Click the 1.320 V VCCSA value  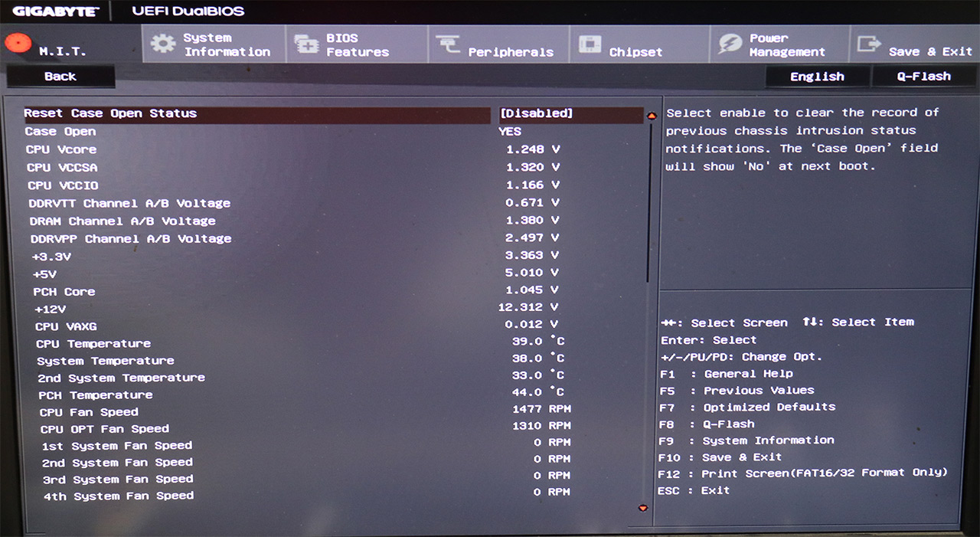533,167
